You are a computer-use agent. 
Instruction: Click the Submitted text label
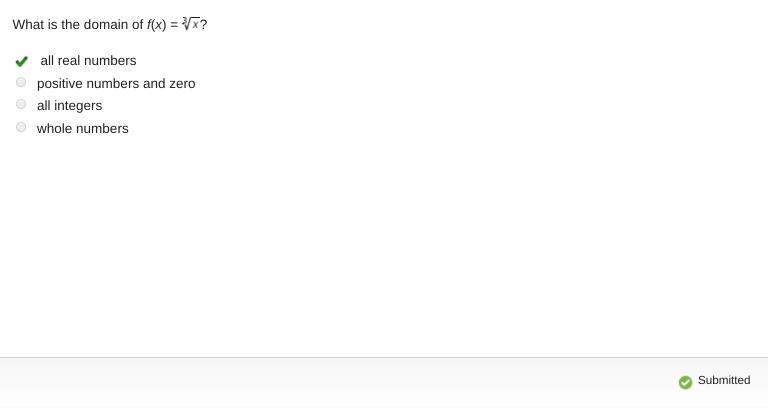(724, 381)
